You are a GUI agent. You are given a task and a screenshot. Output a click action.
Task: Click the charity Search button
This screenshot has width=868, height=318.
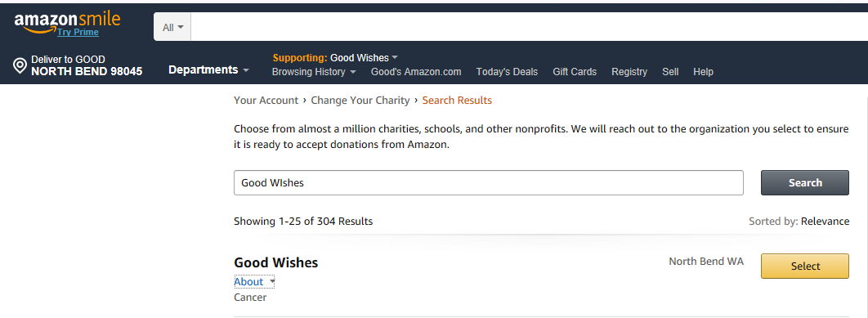click(x=805, y=183)
